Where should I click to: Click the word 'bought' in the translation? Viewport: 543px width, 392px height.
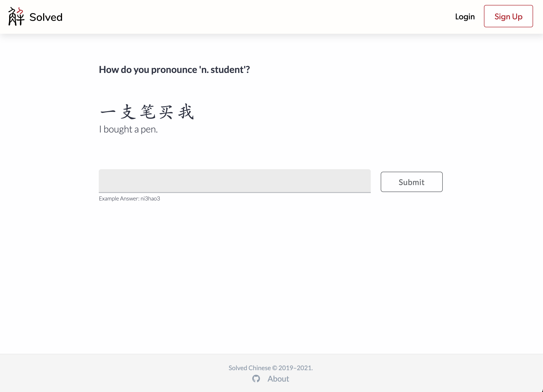click(118, 129)
